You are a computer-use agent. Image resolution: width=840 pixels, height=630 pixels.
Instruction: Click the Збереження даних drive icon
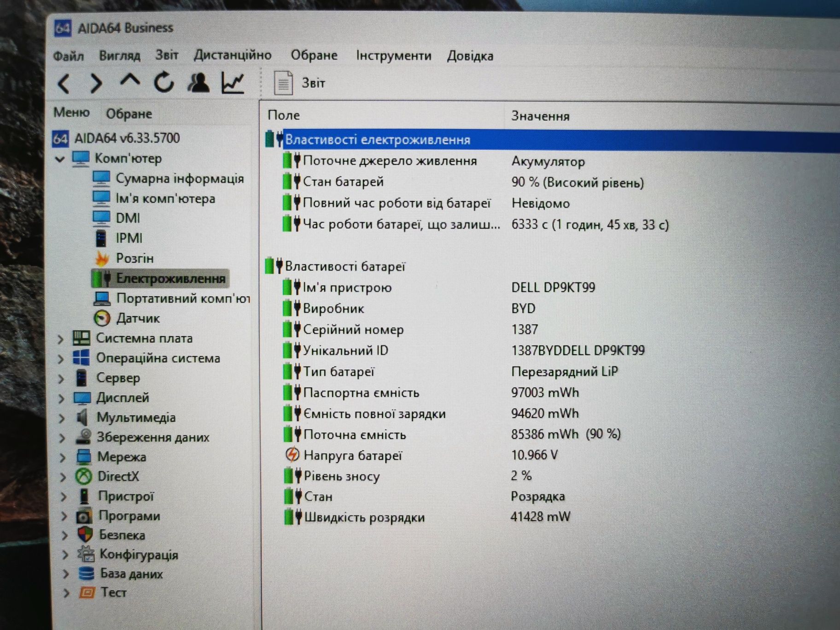[83, 437]
